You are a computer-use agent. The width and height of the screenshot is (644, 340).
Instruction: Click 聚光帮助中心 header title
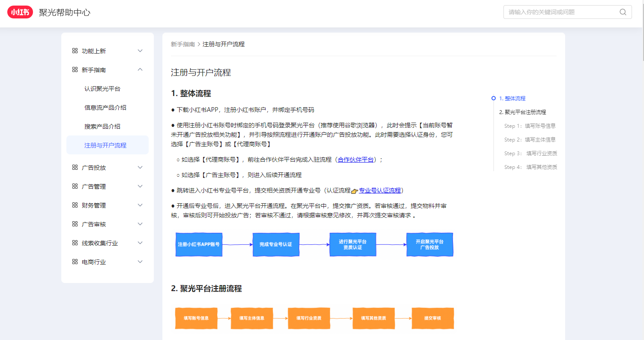click(65, 12)
